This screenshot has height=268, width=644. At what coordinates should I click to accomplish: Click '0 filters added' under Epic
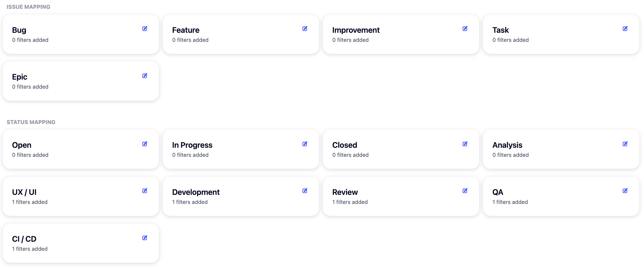[x=30, y=87]
